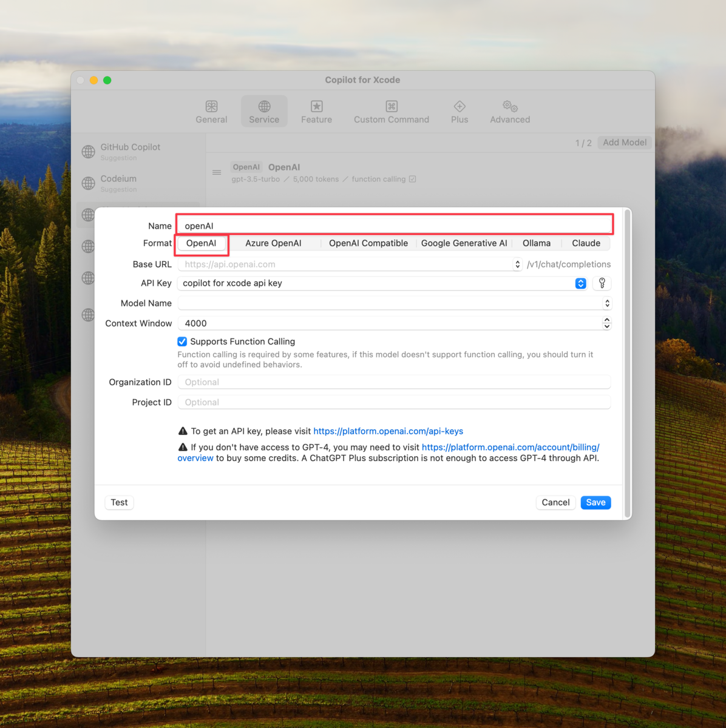Click the key icon to manage API keys
Screen dimensions: 726x728
point(602,283)
